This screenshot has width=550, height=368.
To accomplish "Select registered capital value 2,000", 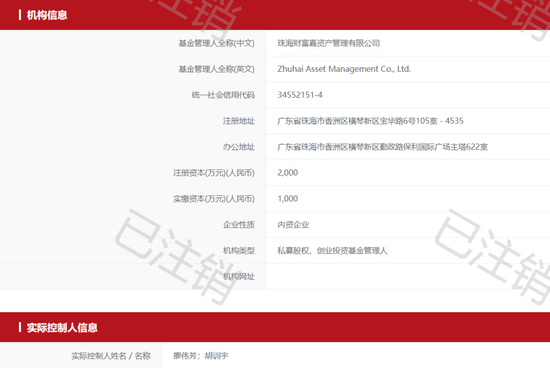I will [x=288, y=173].
